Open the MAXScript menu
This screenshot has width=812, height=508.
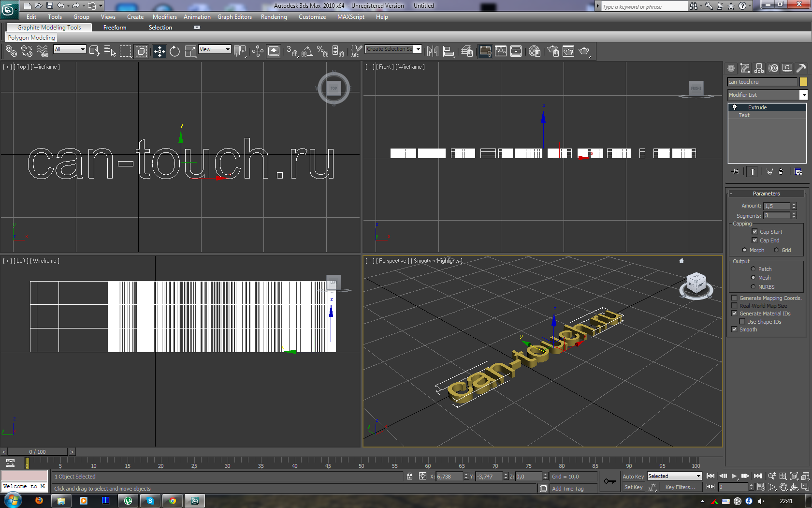tap(351, 17)
